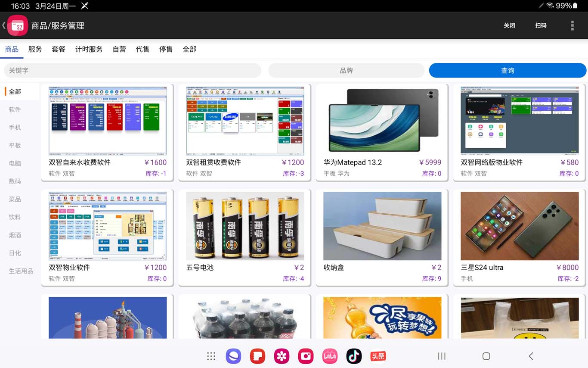Open 双智物业软件 product thumbnail
The image size is (588, 368).
pyautogui.click(x=108, y=226)
